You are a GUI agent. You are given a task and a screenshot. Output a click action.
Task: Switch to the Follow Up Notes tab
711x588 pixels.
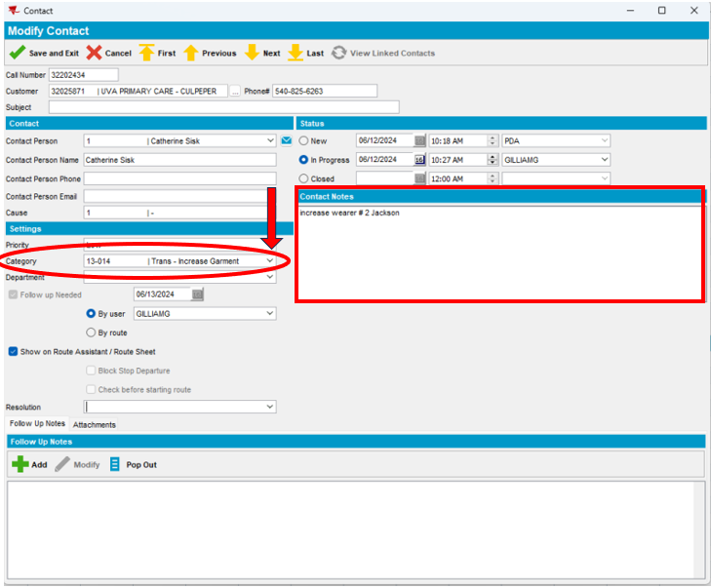(x=37, y=423)
